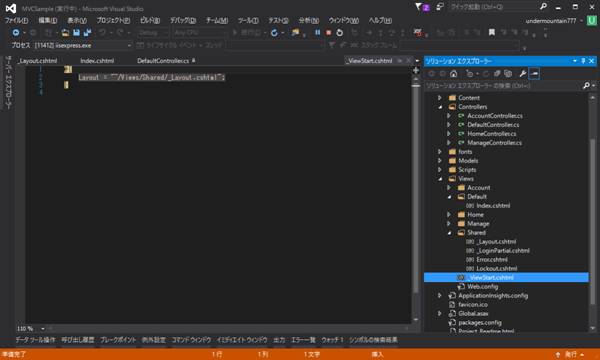The height and width of the screenshot is (360, 600).
Task: Expand the Content folder
Action: tap(440, 98)
